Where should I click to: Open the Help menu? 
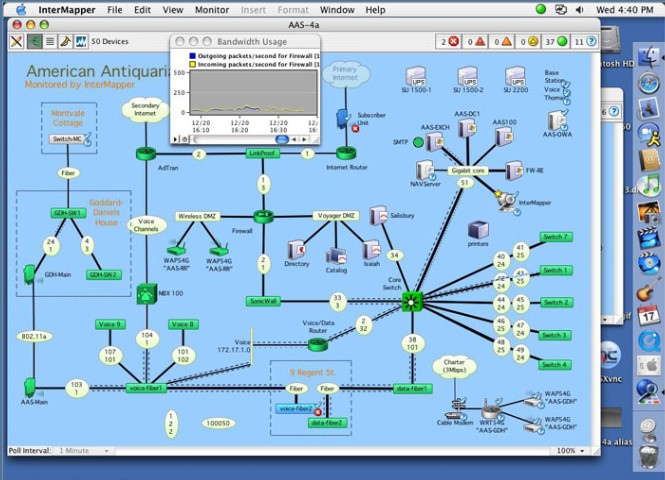pyautogui.click(x=375, y=9)
